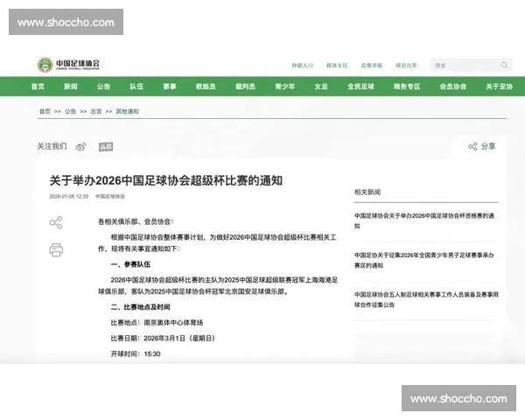Focus the 搜索 search field
This screenshot has height=420, width=525.
click(x=471, y=66)
